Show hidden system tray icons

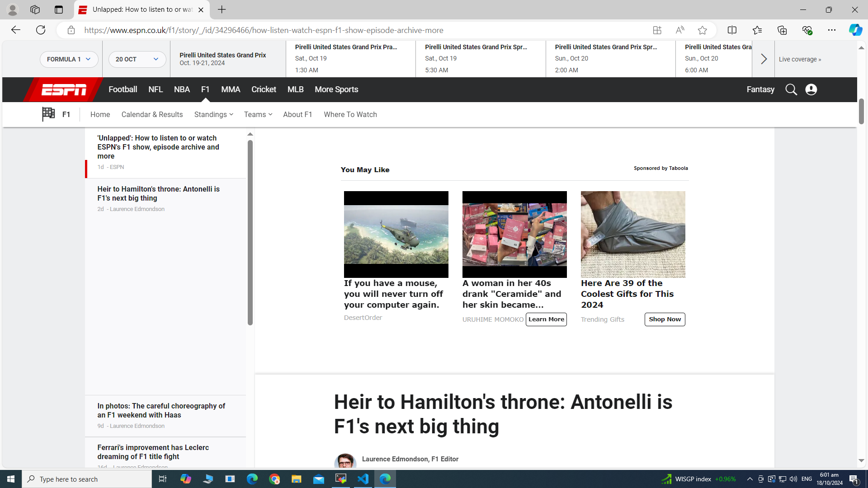pos(750,479)
